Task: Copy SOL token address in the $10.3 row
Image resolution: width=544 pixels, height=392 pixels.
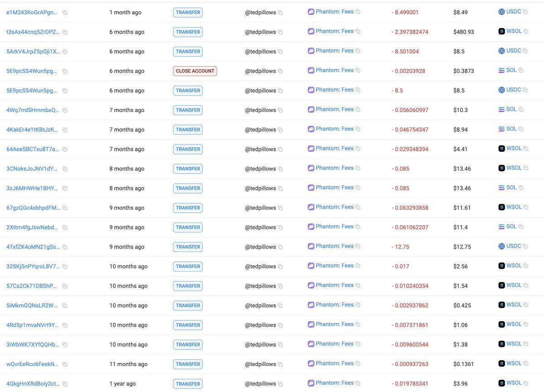Action: click(521, 110)
